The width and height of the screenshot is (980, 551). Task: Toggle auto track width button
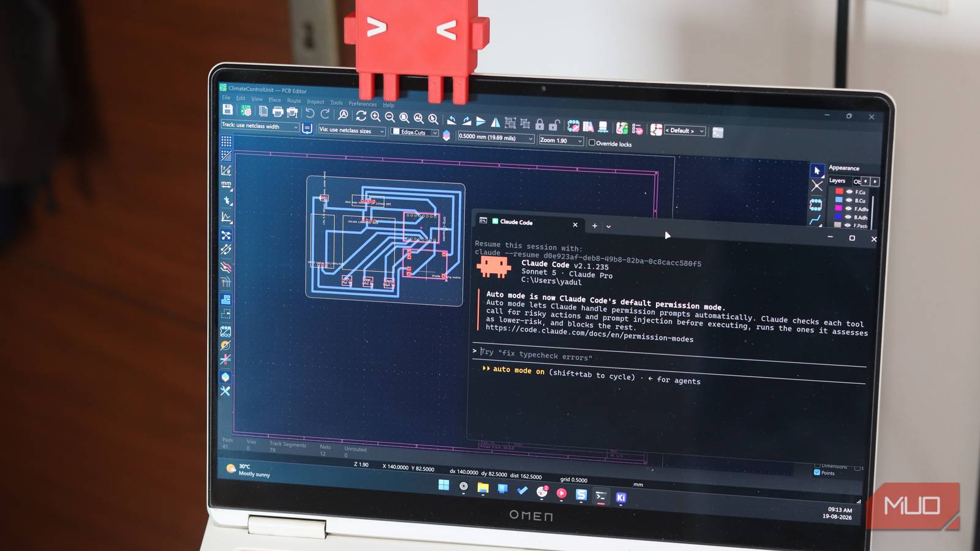pyautogui.click(x=307, y=128)
